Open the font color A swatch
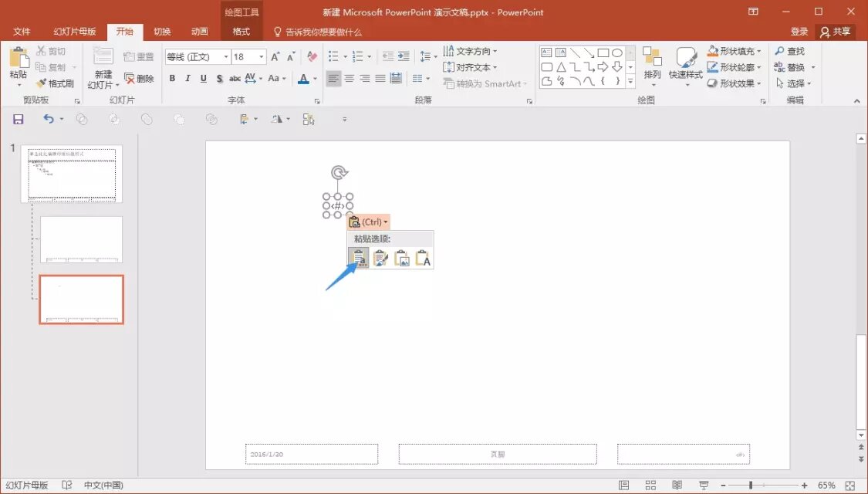 [303, 79]
